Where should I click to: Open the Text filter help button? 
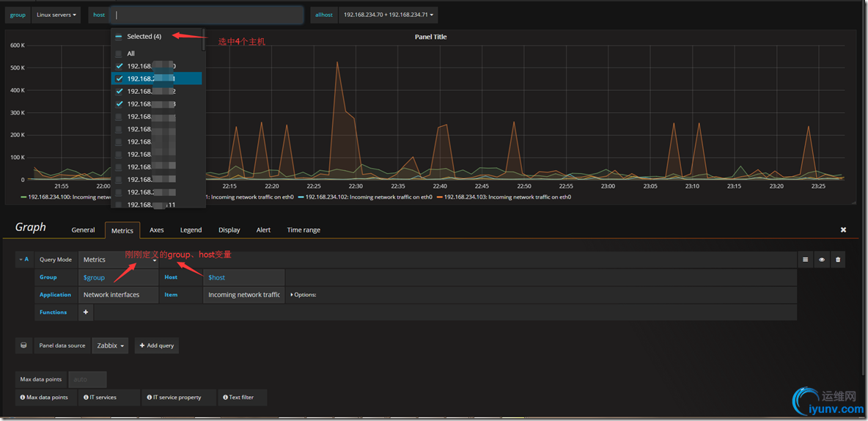click(243, 398)
